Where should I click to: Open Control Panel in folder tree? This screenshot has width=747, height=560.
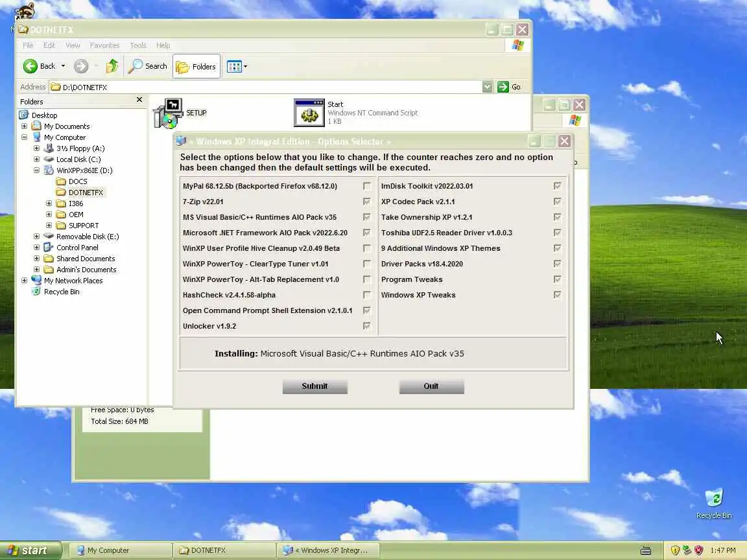pos(77,248)
